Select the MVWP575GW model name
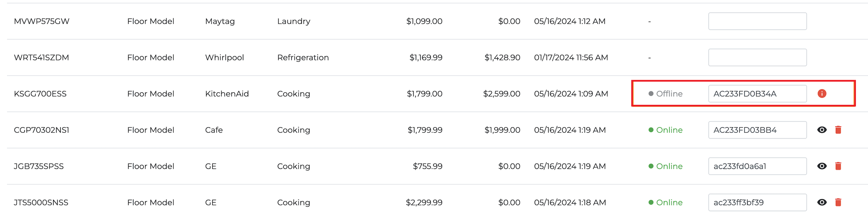Image resolution: width=868 pixels, height=218 pixels. [x=42, y=21]
